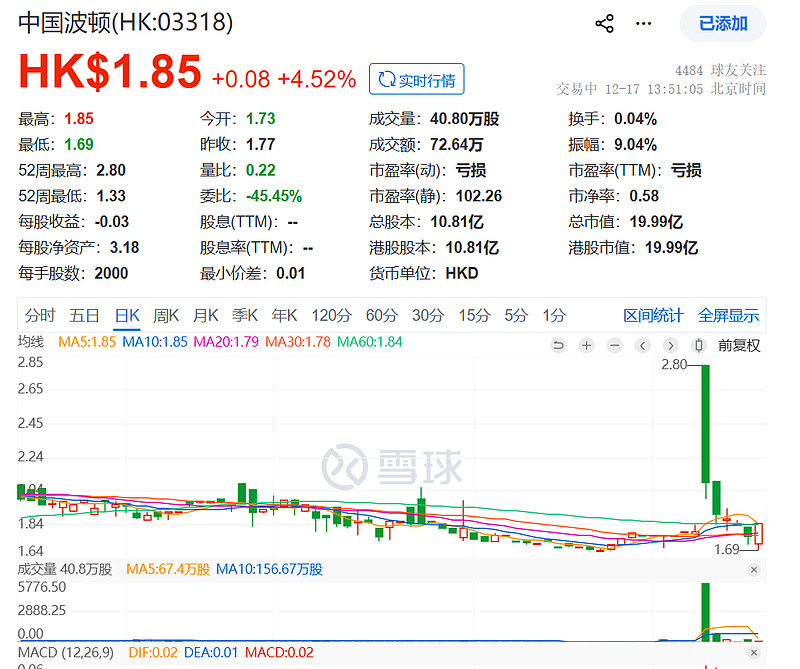Click the price HK$1.85
Viewport: 800px width, 669px height.
point(110,71)
